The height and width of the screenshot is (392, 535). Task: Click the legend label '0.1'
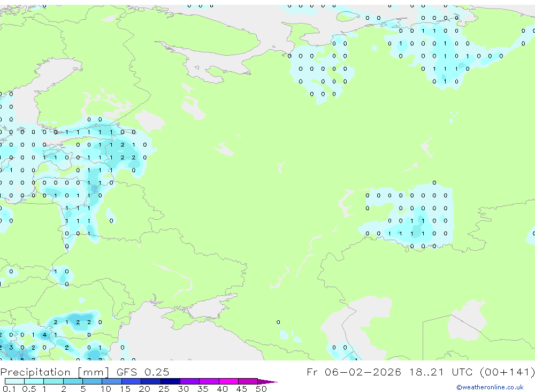(9, 389)
